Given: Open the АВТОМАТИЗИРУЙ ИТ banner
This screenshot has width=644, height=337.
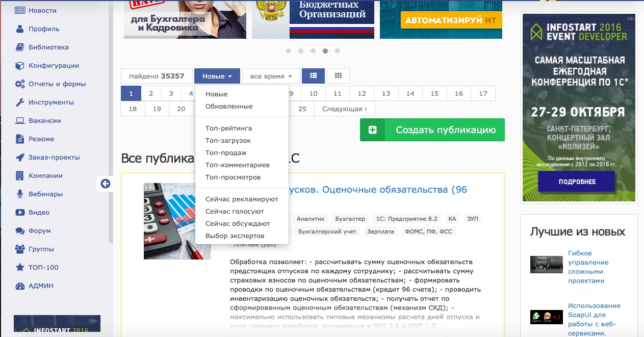Looking at the screenshot, I should 441,19.
